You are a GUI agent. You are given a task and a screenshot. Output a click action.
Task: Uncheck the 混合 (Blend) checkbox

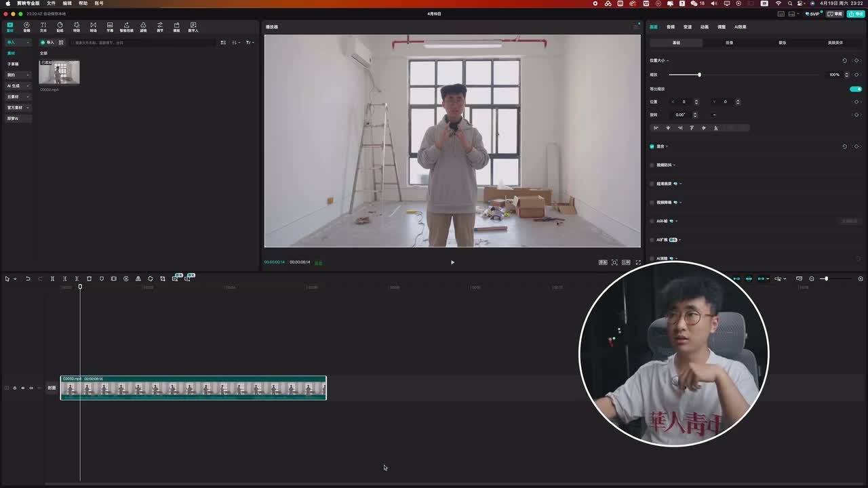click(x=652, y=146)
